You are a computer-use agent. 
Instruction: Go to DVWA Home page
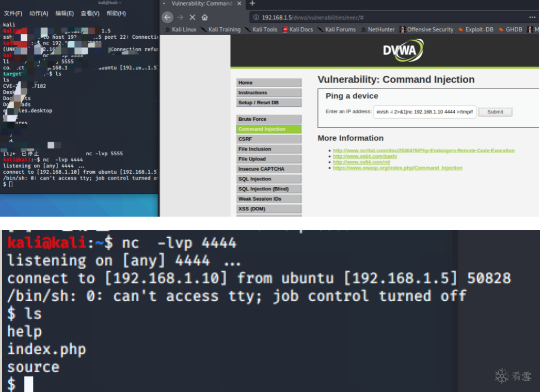coord(269,83)
